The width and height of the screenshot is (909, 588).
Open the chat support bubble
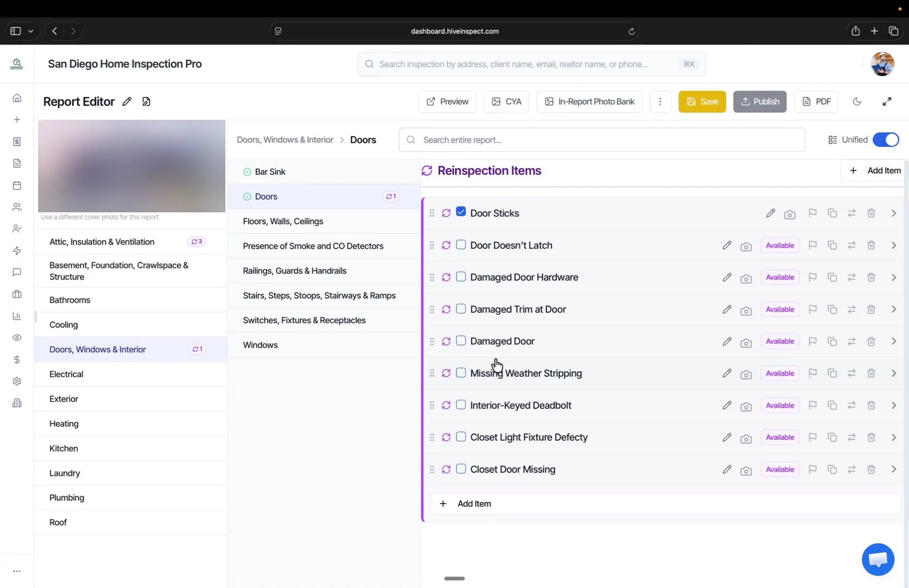click(x=878, y=559)
